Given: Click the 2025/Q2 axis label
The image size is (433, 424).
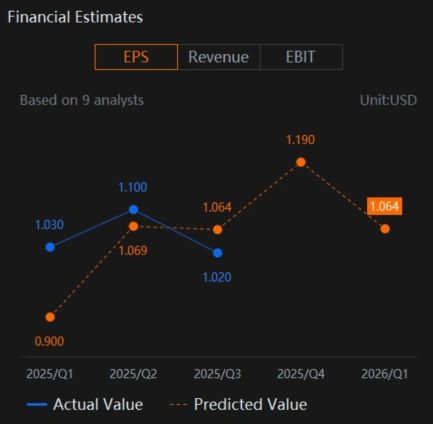Looking at the screenshot, I should pyautogui.click(x=133, y=374).
